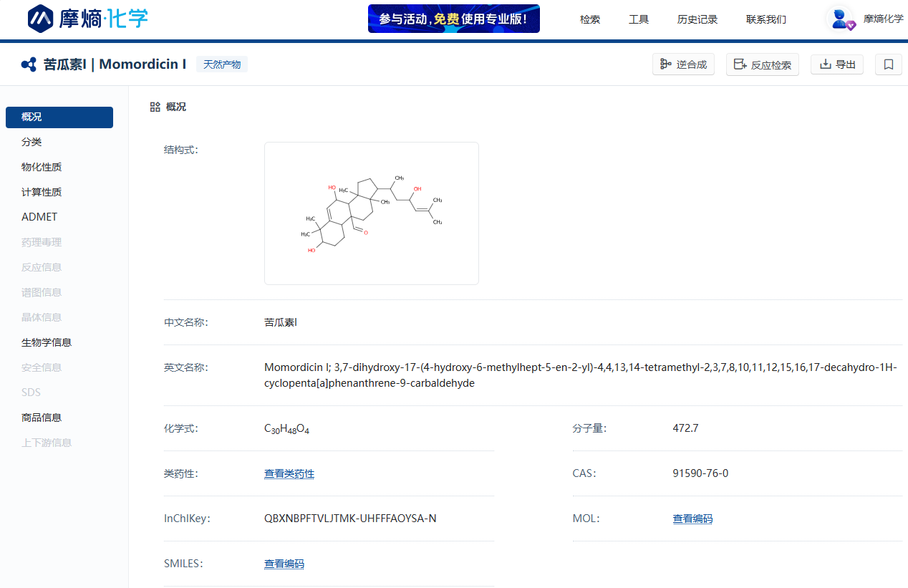The width and height of the screenshot is (908, 588).
Task: Open 反应检索 reaction search
Action: tap(762, 64)
